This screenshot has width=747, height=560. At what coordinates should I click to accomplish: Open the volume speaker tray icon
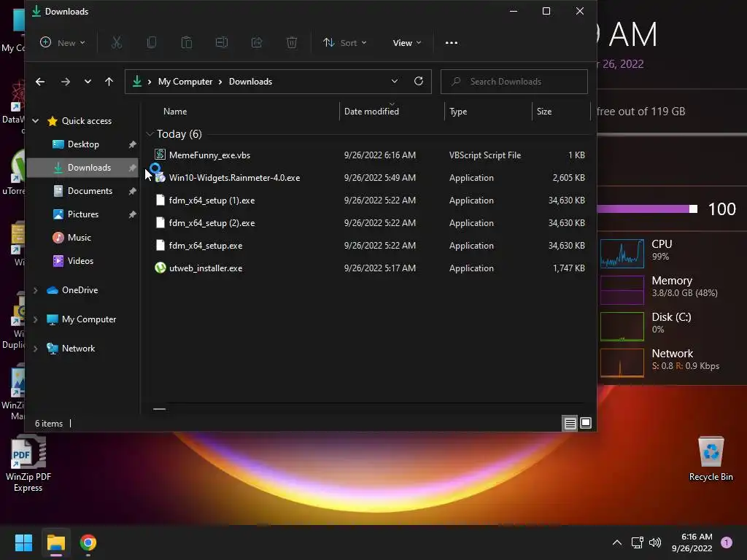(656, 542)
